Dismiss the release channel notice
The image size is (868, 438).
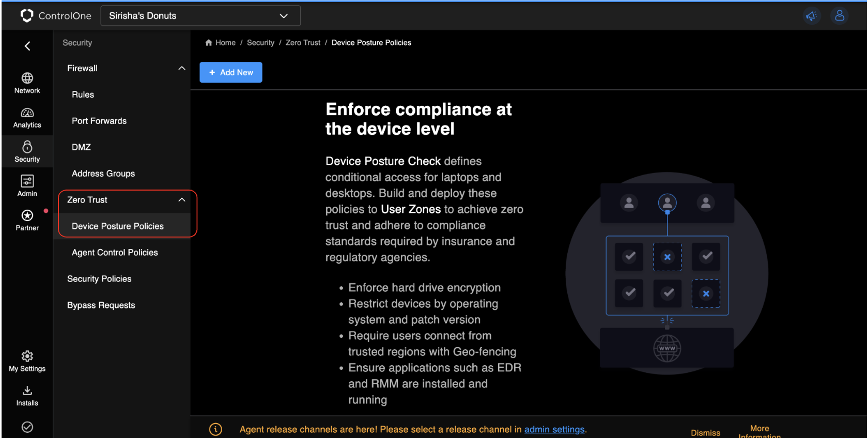point(705,432)
